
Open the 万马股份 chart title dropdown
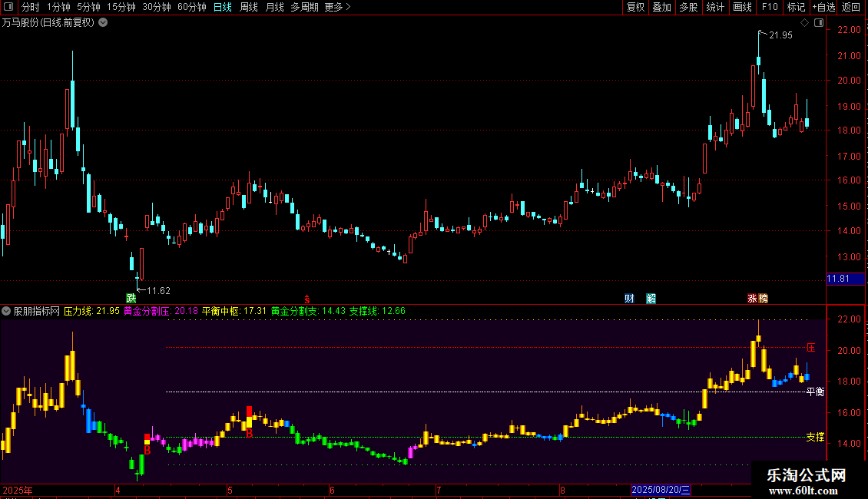[103, 22]
